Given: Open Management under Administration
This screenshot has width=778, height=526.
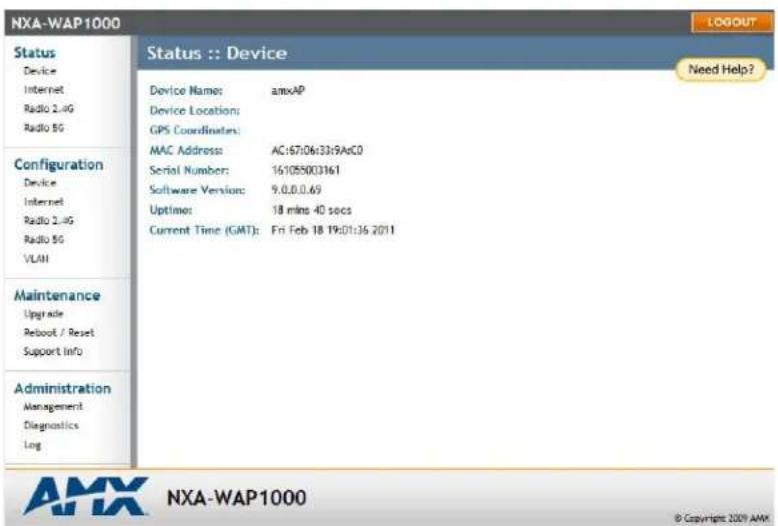Looking at the screenshot, I should point(53,406).
